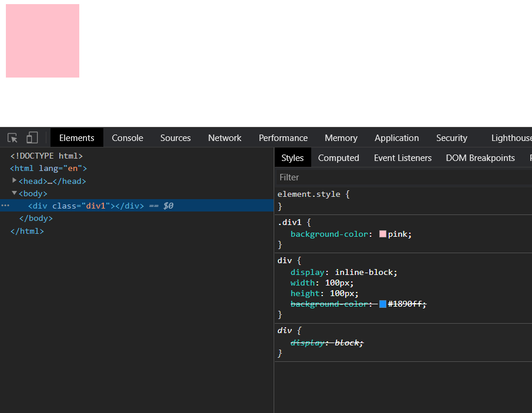Open the Network panel tab
The height and width of the screenshot is (413, 532).
tap(224, 138)
